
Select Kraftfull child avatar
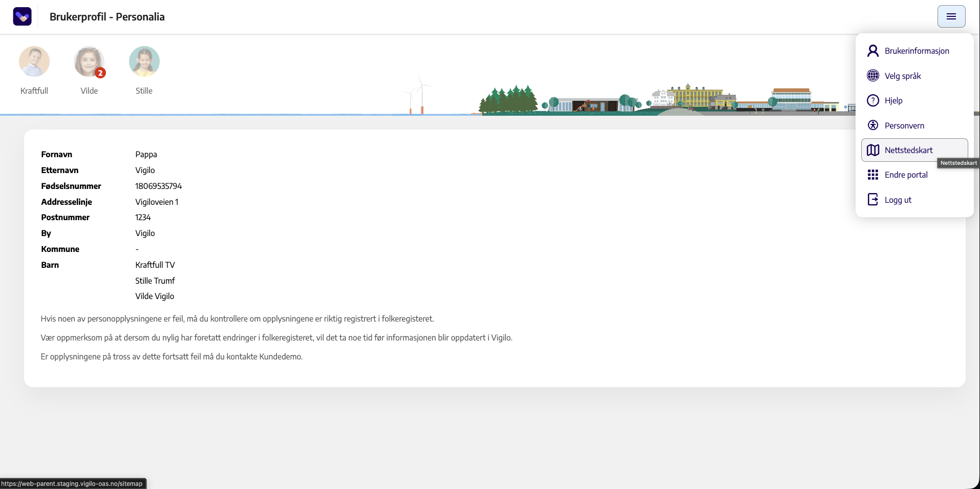coord(34,61)
